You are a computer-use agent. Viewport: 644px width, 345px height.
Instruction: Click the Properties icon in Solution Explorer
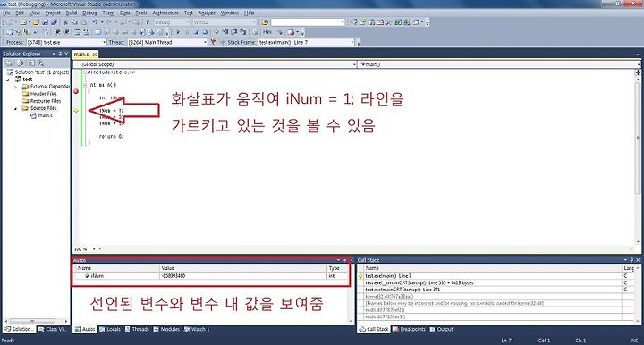click(x=9, y=63)
